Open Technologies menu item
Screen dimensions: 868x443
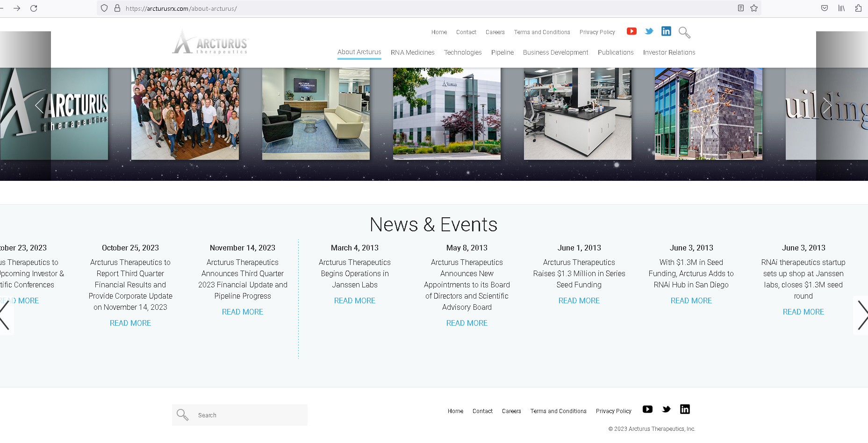coord(463,52)
